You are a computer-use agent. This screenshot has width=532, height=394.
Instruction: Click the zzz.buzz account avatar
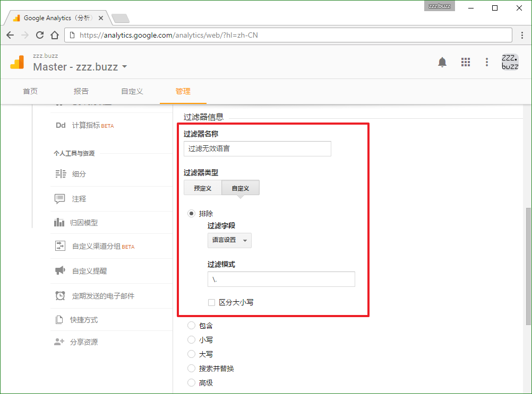coord(510,62)
